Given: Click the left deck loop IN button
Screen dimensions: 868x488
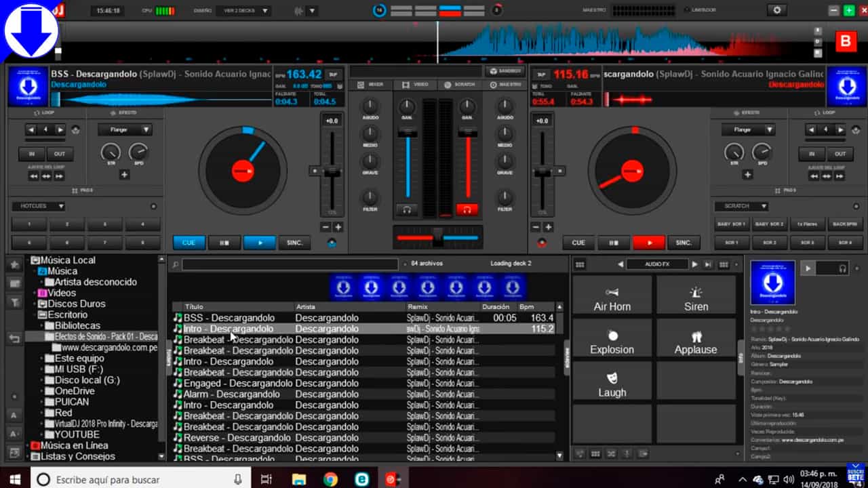Looking at the screenshot, I should (x=32, y=154).
